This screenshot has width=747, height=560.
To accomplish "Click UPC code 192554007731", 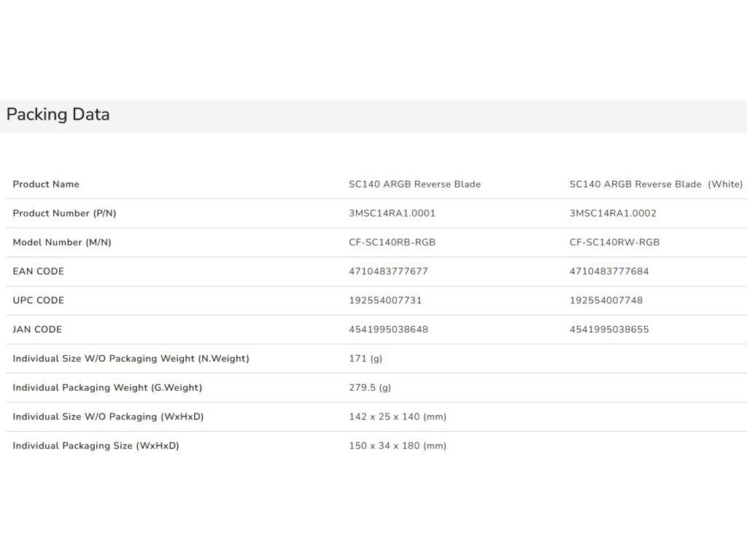I will [x=385, y=300].
